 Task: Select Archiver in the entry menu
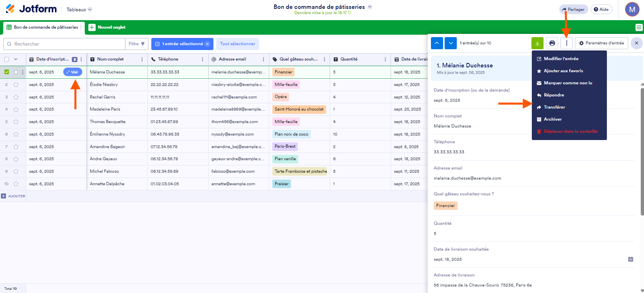tap(552, 119)
